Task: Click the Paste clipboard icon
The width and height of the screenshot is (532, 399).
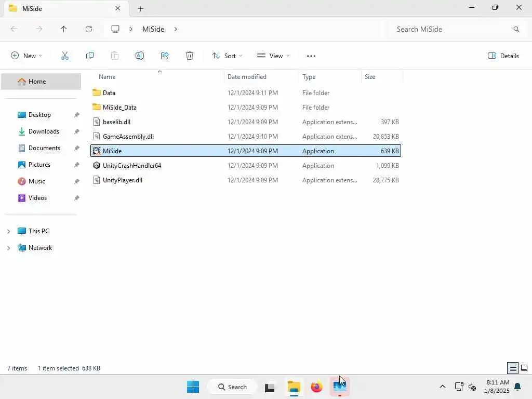Action: click(115, 56)
